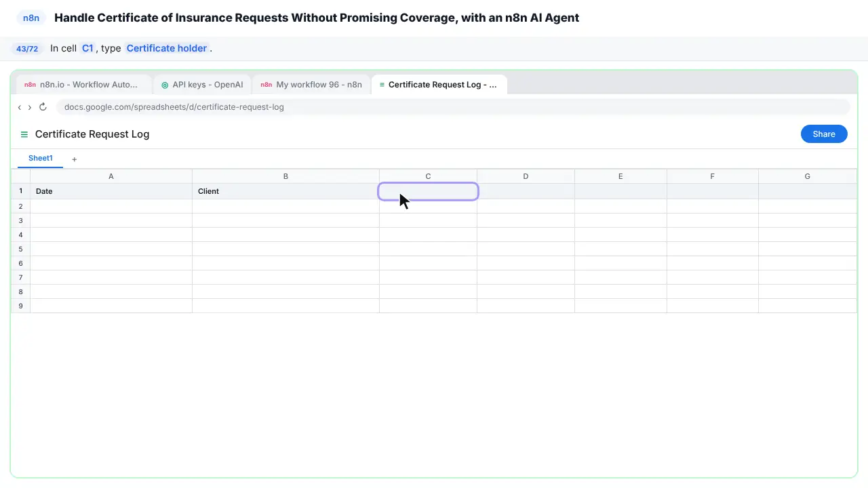
Task: Open the spreadsheet menu hamburger icon
Action: point(24,134)
